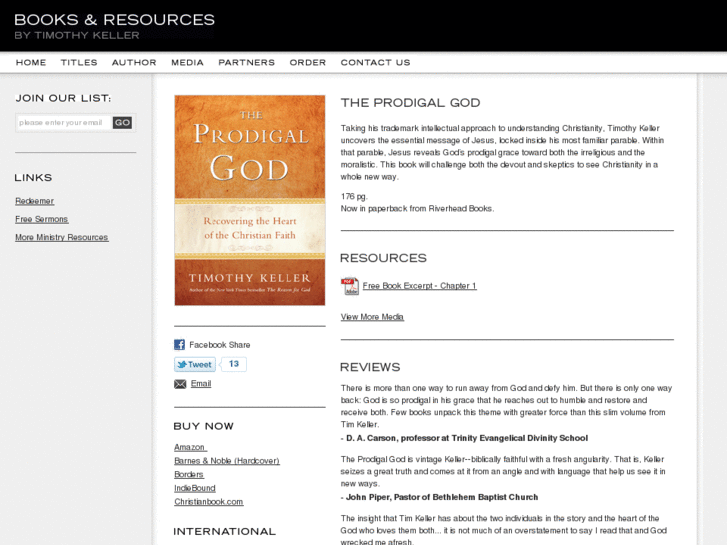Viewport: 727px width, 545px height.
Task: Click the PDF icon for book excerpt
Action: point(350,286)
